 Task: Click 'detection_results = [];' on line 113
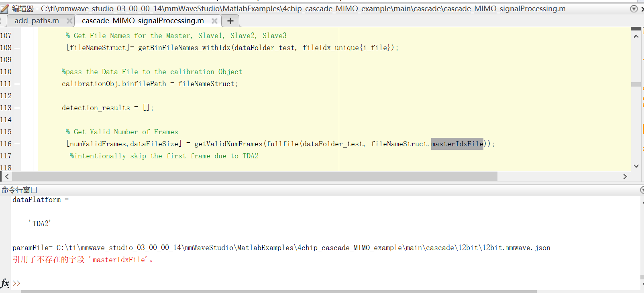coord(108,108)
